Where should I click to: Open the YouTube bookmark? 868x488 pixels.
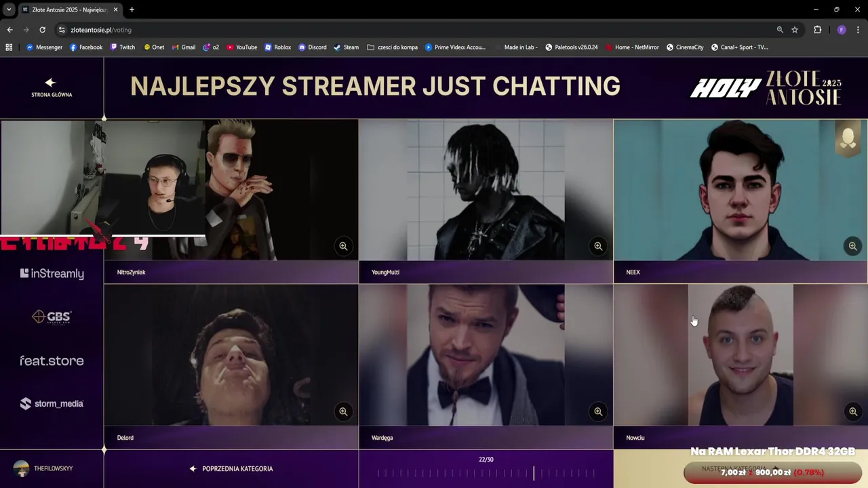tap(241, 47)
